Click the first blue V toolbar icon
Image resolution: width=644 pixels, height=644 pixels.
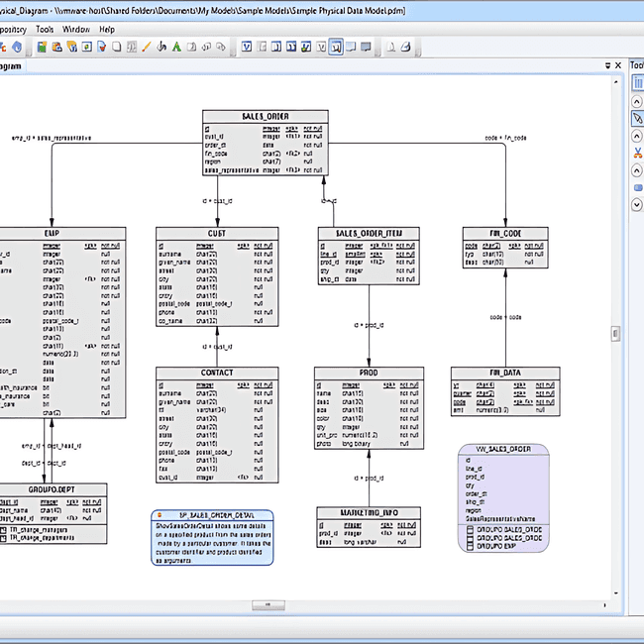click(247, 47)
